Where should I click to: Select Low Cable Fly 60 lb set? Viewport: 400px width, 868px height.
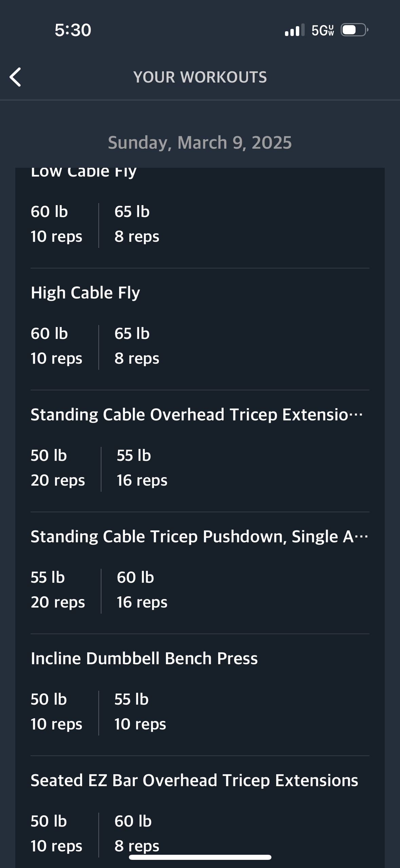click(56, 224)
